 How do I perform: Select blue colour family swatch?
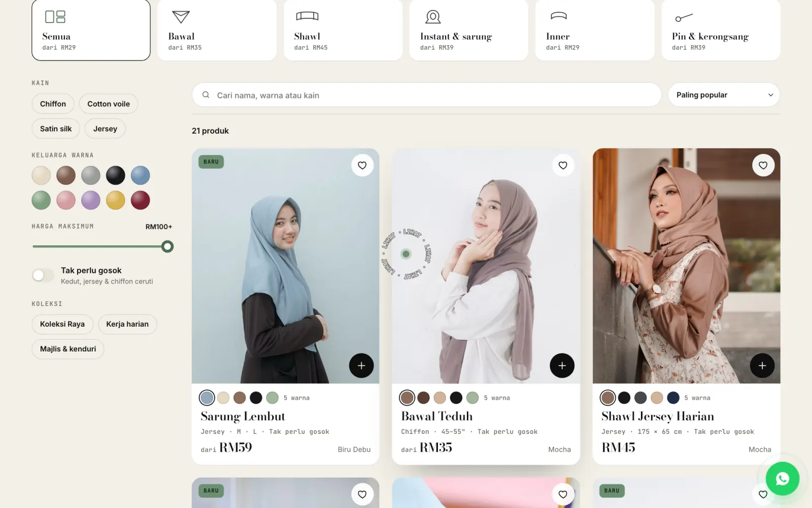(x=141, y=175)
